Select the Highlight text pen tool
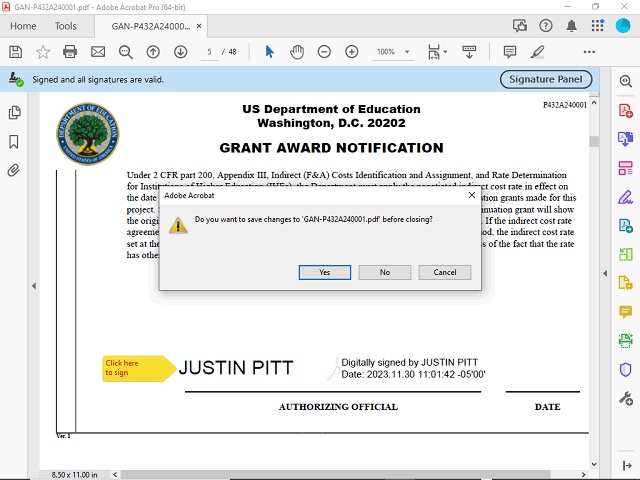 pos(538,52)
